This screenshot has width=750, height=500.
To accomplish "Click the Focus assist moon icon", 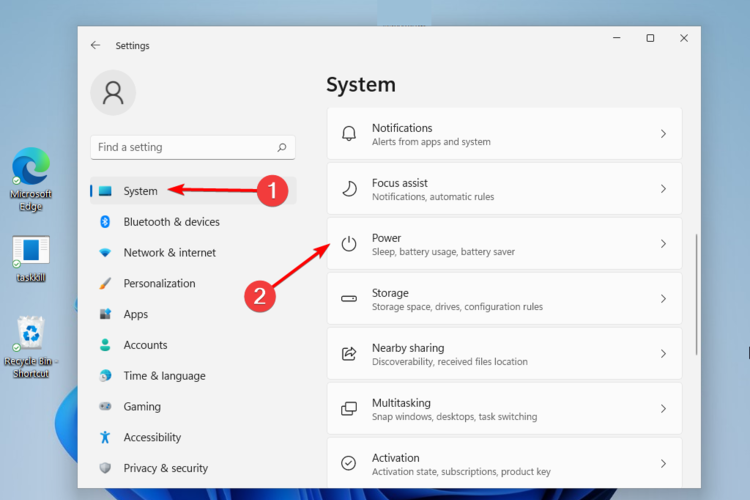I will (x=349, y=189).
